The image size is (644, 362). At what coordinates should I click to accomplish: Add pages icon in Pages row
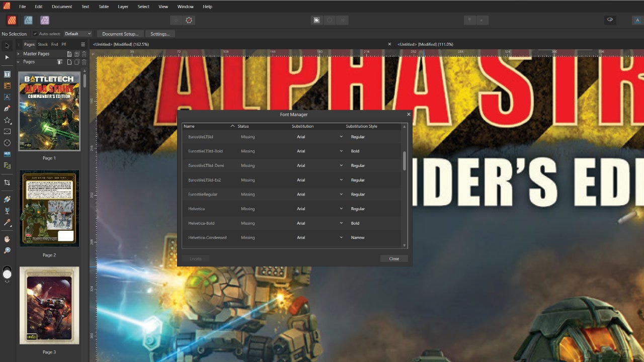(69, 62)
